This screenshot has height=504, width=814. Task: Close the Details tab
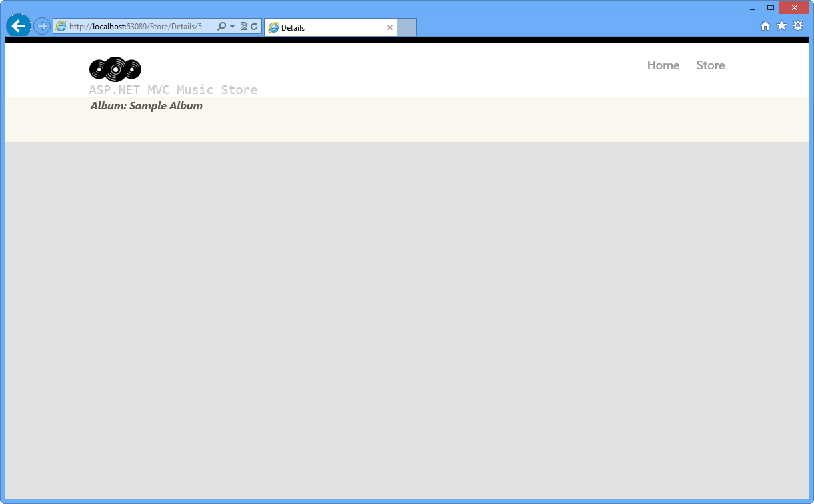click(390, 27)
